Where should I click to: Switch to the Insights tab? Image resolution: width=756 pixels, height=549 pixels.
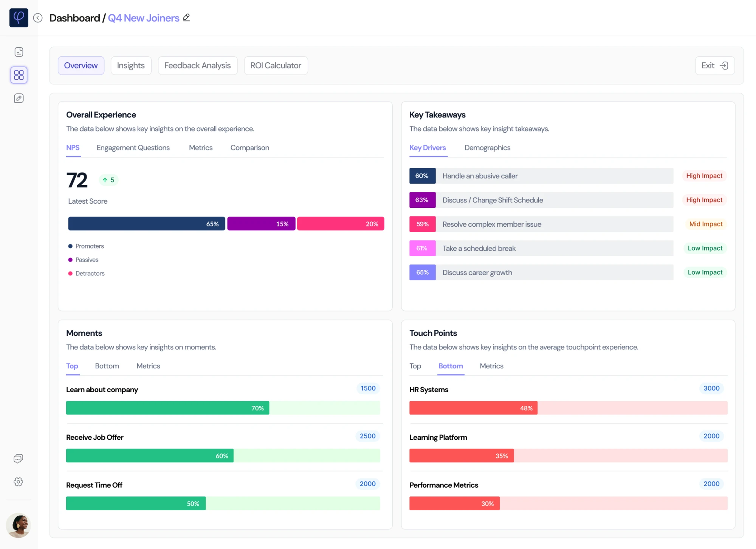(x=131, y=65)
